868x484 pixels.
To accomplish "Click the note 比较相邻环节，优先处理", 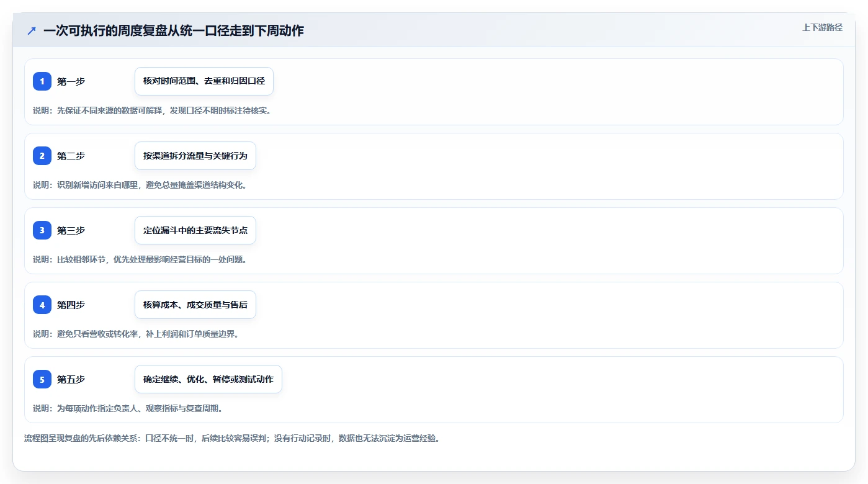I will pyautogui.click(x=140, y=259).
